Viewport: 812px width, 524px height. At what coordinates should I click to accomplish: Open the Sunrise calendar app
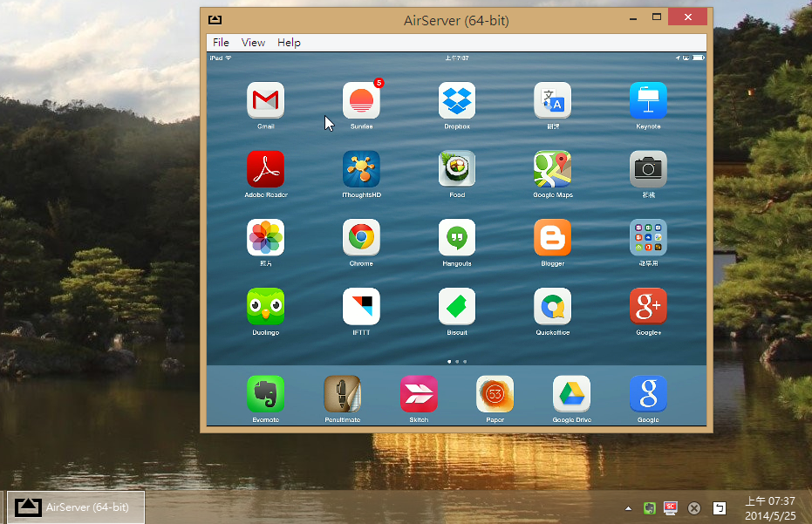pyautogui.click(x=361, y=100)
